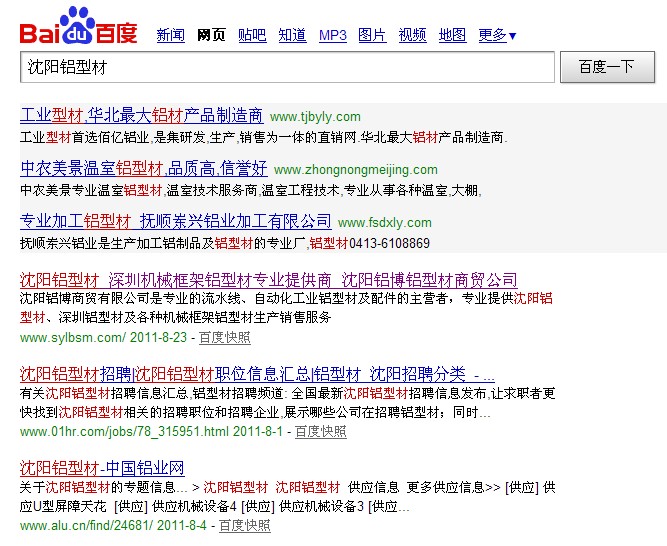Switch to the 贴吧 tab

point(252,36)
